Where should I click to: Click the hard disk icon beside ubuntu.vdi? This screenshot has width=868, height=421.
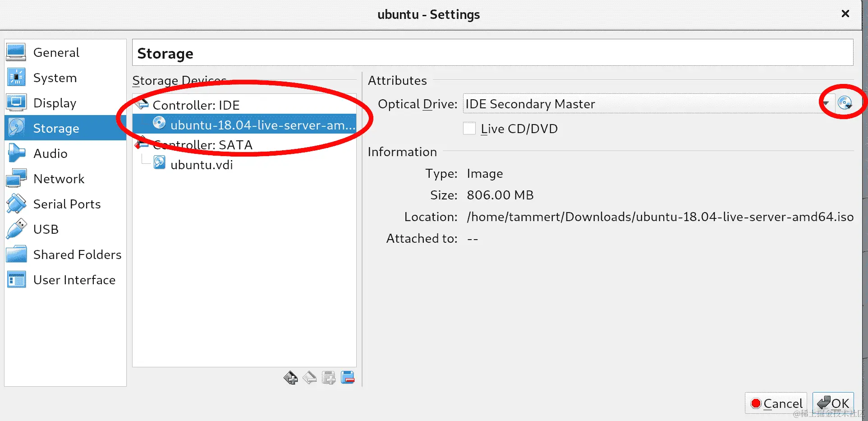coord(159,162)
